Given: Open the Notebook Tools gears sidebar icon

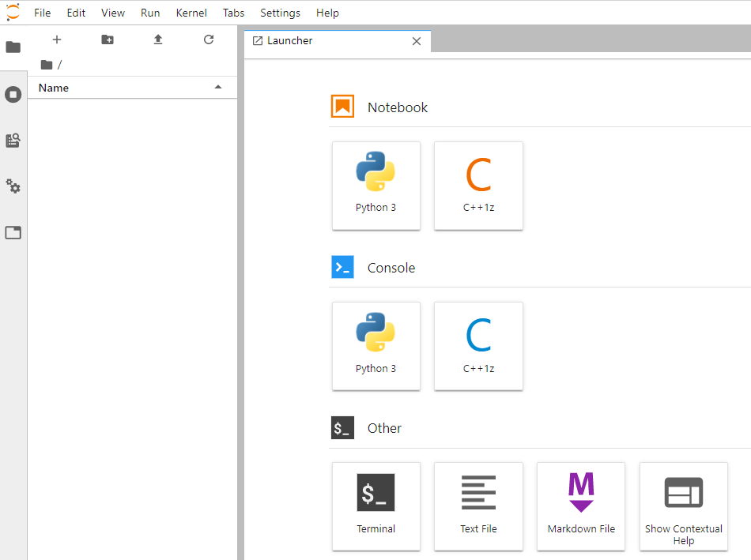Looking at the screenshot, I should pos(13,186).
